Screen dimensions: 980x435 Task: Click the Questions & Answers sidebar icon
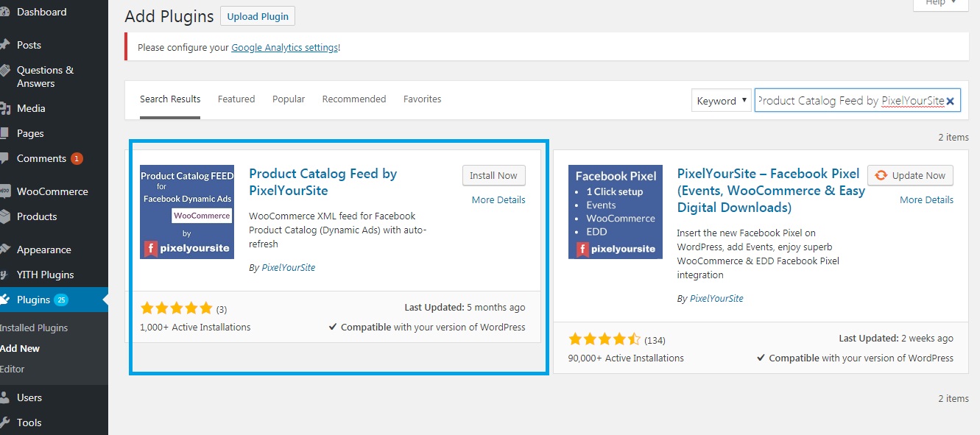(4, 71)
